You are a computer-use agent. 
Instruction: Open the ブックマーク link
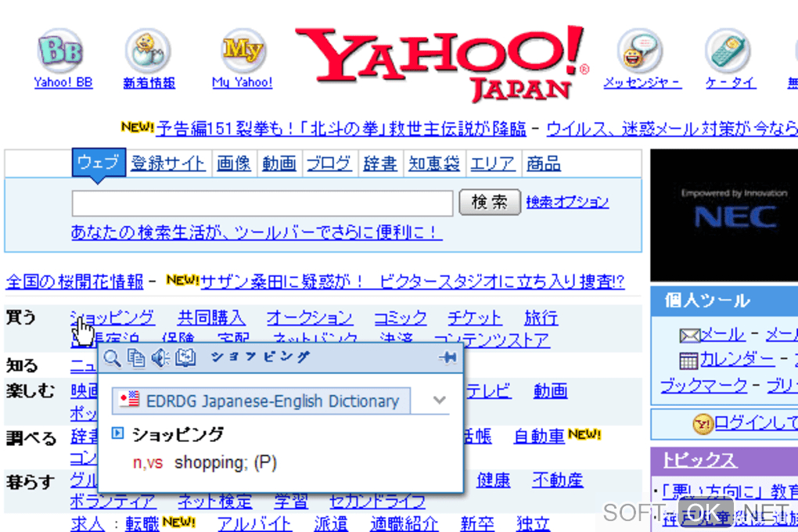click(703, 386)
